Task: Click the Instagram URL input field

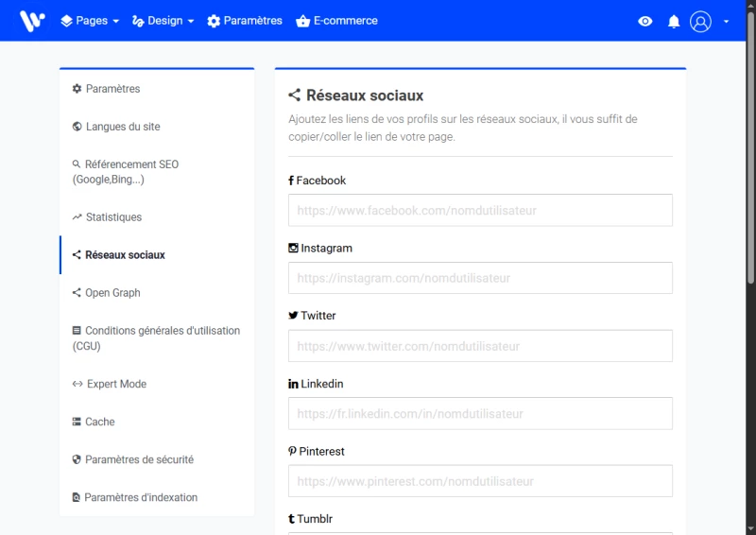Action: tap(480, 278)
